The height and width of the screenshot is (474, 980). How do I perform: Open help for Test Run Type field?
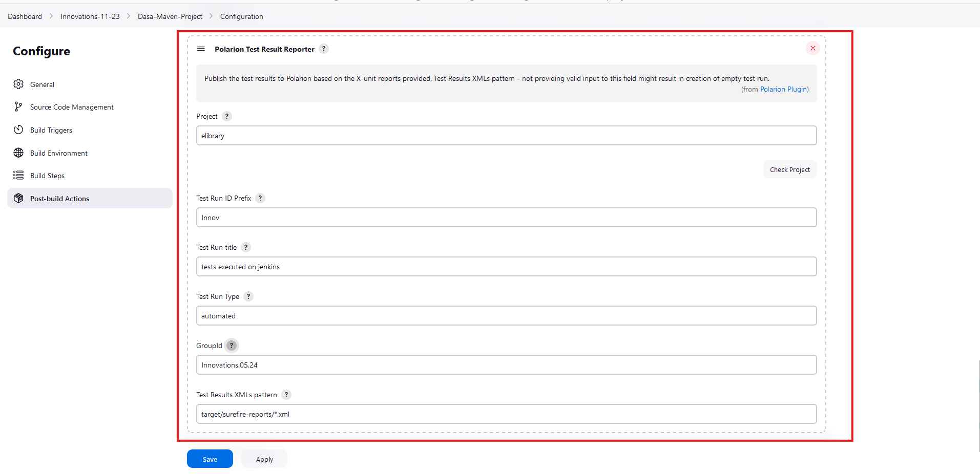coord(248,296)
